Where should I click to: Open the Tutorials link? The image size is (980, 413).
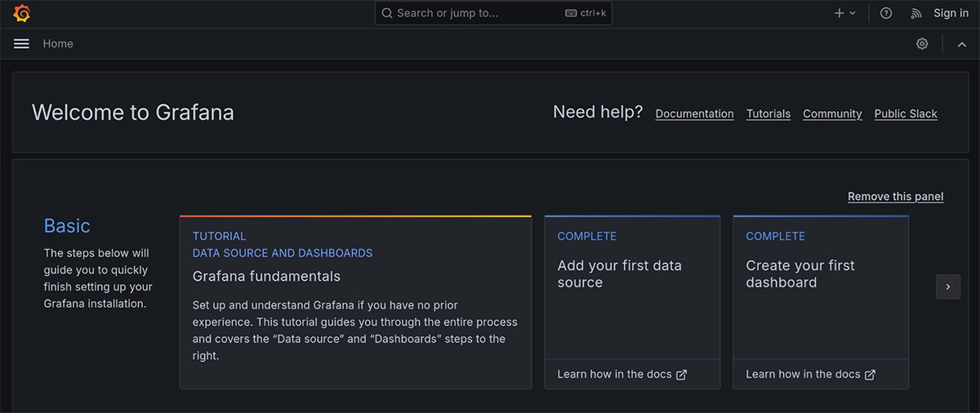tap(768, 114)
